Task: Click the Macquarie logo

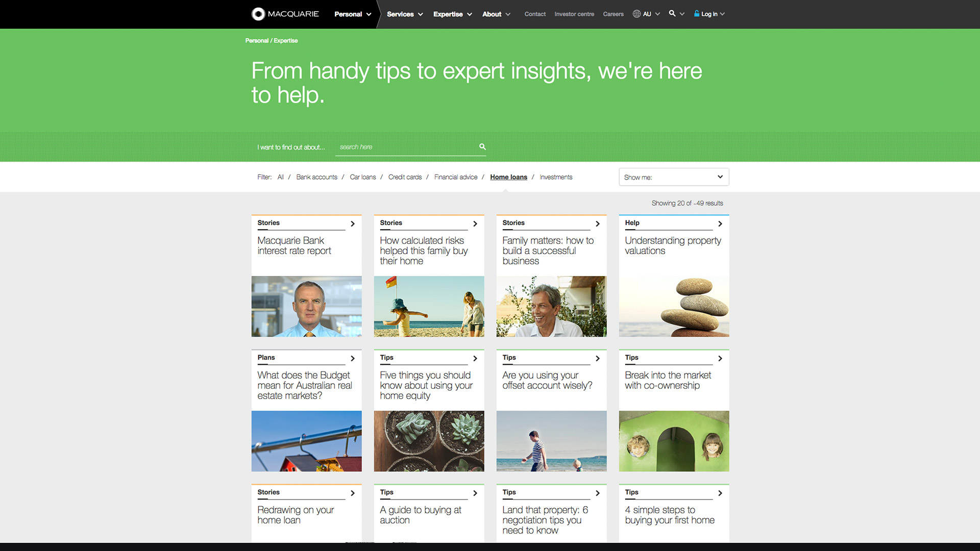Action: [285, 14]
